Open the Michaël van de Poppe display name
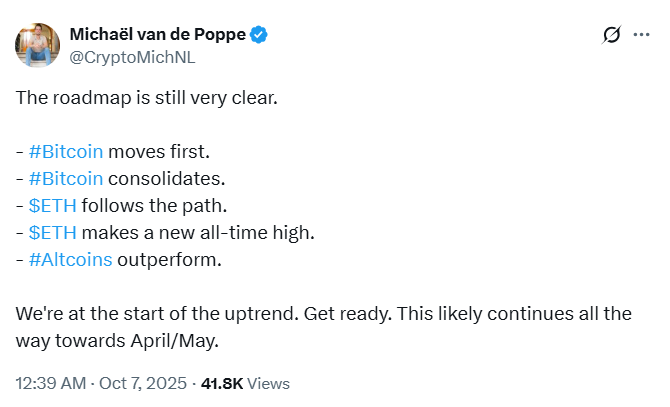The height and width of the screenshot is (407, 670). 157,35
